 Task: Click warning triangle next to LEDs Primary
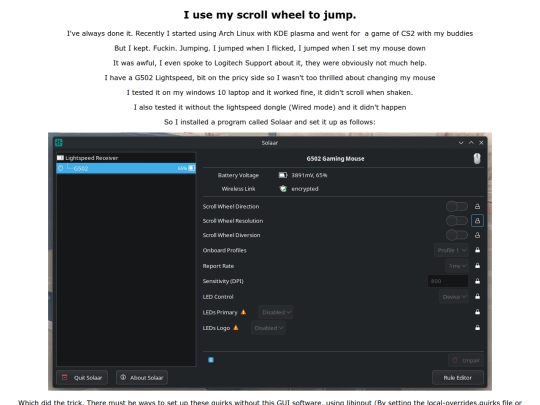point(243,312)
